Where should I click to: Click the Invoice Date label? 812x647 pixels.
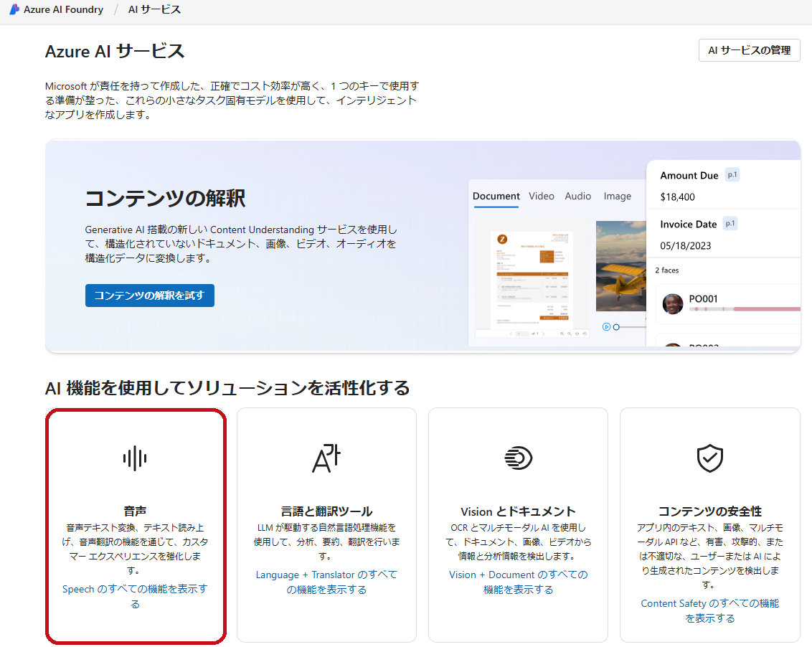(x=688, y=225)
